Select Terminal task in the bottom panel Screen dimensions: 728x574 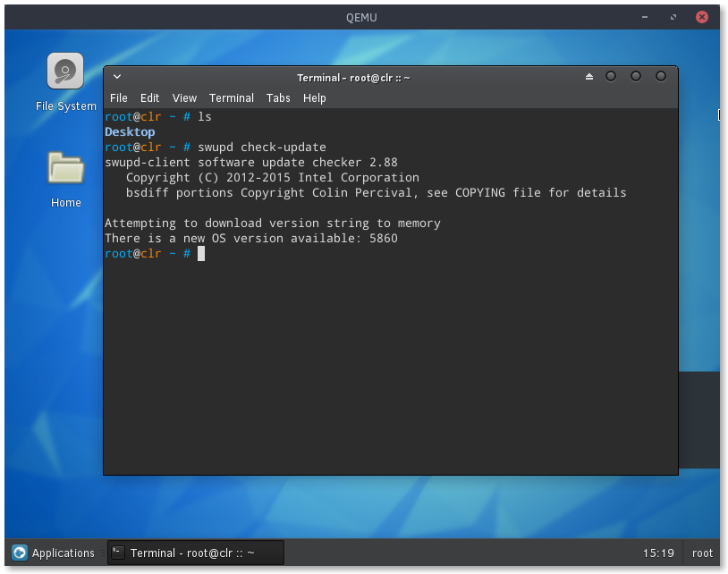tap(196, 553)
